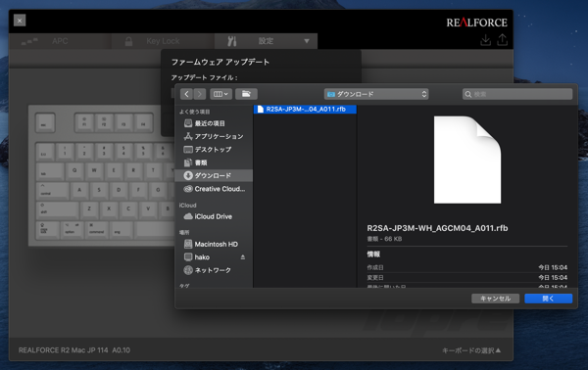Open the column view mode selector
This screenshot has height=370, width=588.
(x=220, y=94)
